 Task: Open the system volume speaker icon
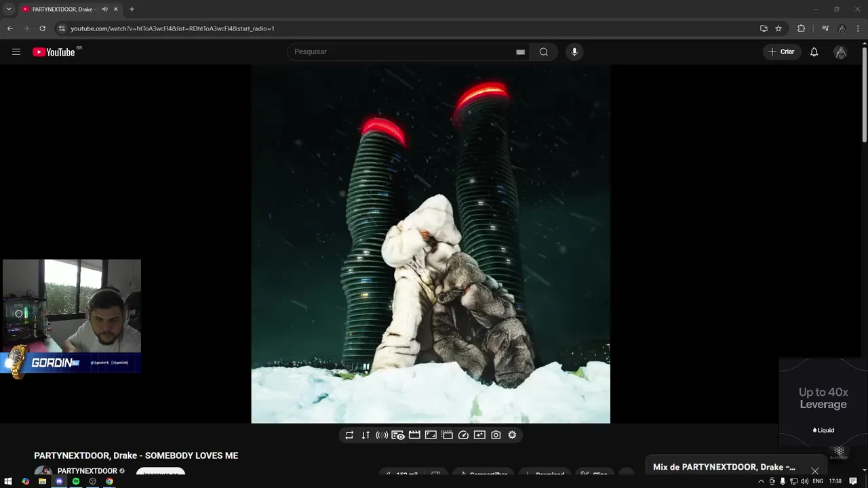click(x=804, y=481)
